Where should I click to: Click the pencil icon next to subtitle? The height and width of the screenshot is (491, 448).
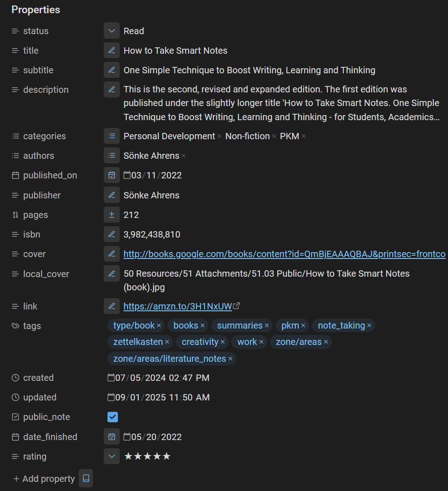pyautogui.click(x=112, y=70)
